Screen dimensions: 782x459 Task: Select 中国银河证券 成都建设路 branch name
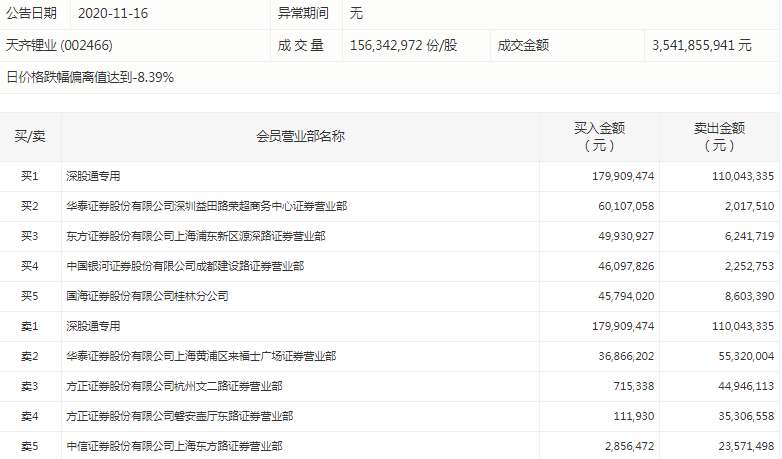click(185, 266)
